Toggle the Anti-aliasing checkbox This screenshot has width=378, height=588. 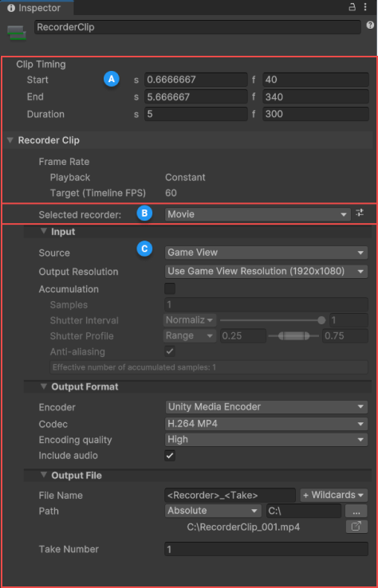click(170, 351)
